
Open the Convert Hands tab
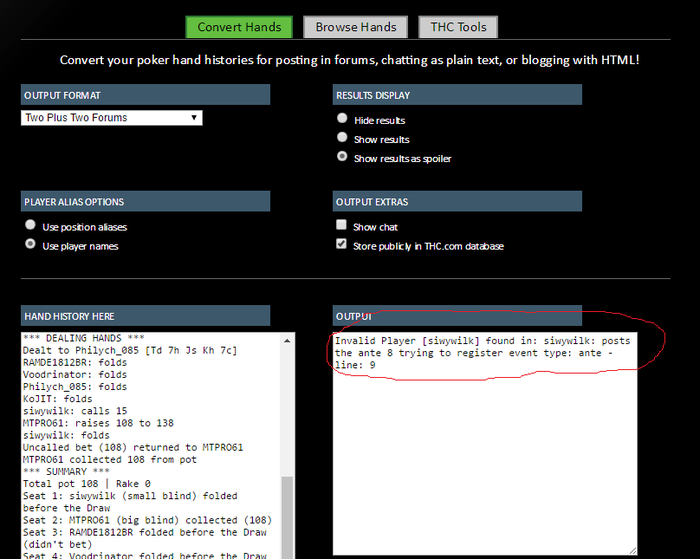pyautogui.click(x=239, y=27)
